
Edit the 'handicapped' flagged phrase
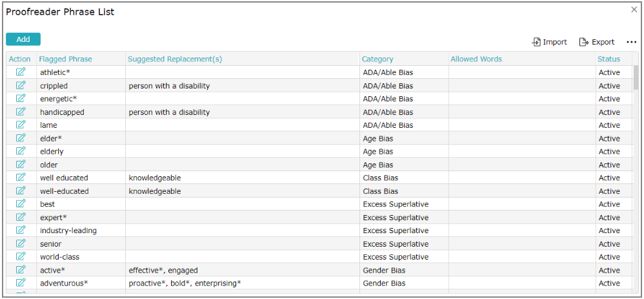coord(21,112)
